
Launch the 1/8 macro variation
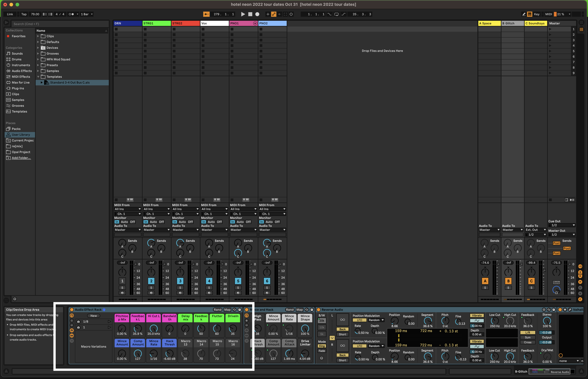pos(109,321)
